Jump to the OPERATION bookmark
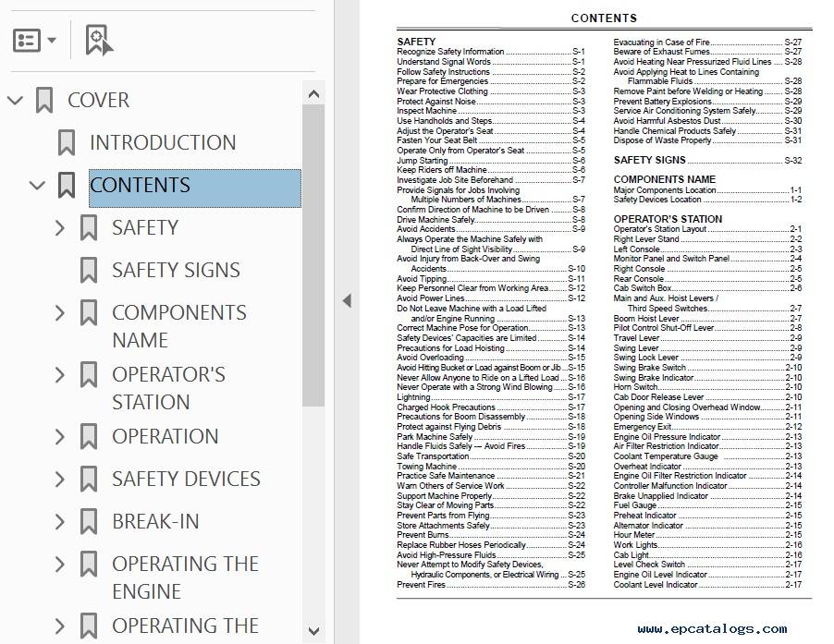 [166, 437]
